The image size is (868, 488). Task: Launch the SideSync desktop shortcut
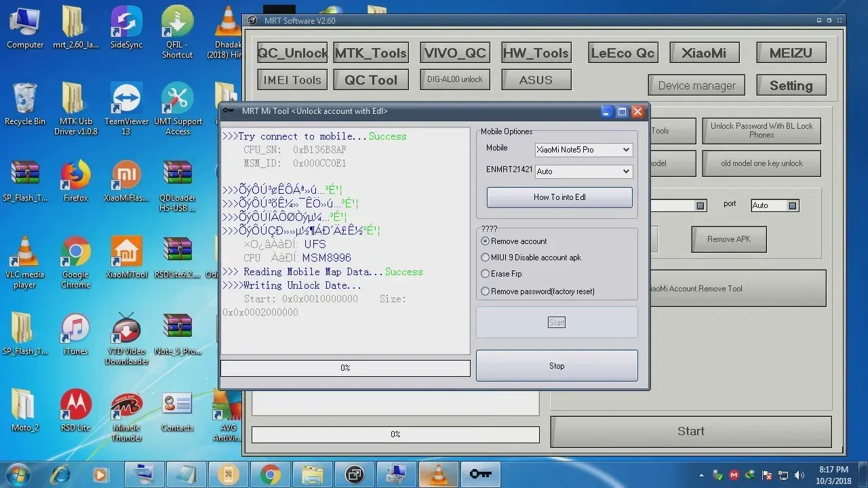pyautogui.click(x=126, y=28)
